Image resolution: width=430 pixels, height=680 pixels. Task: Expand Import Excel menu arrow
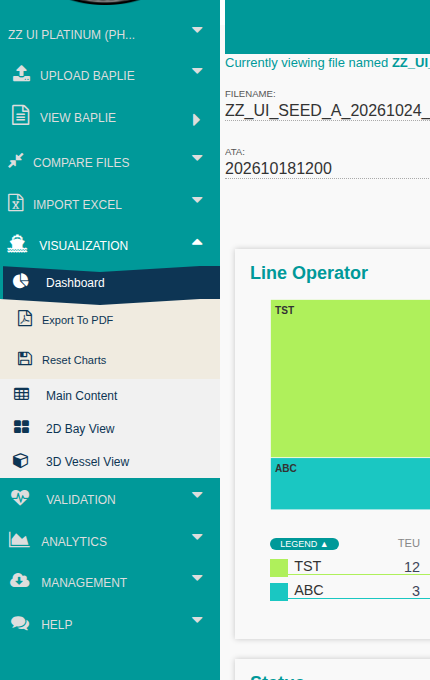[197, 200]
